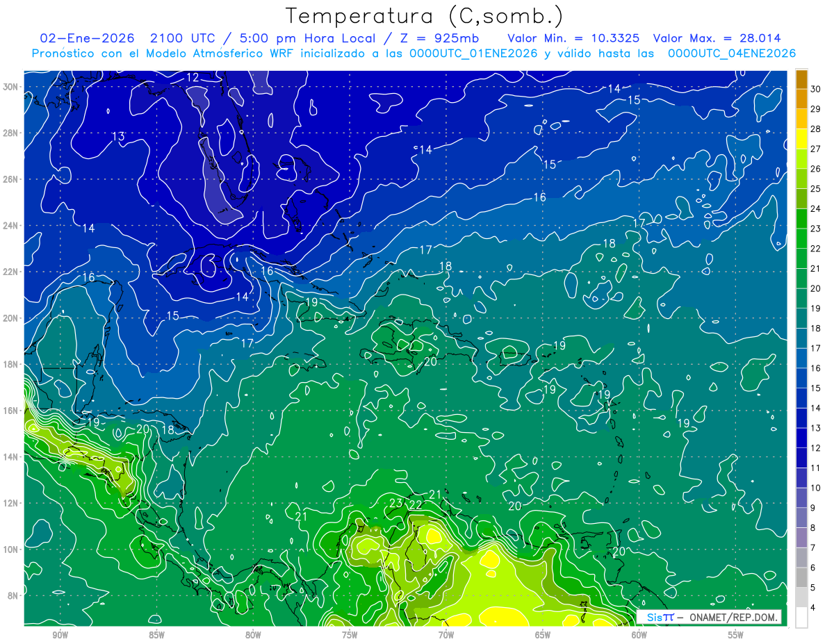Click the color scale value '9'
This screenshot has width=834, height=644.
point(813,509)
